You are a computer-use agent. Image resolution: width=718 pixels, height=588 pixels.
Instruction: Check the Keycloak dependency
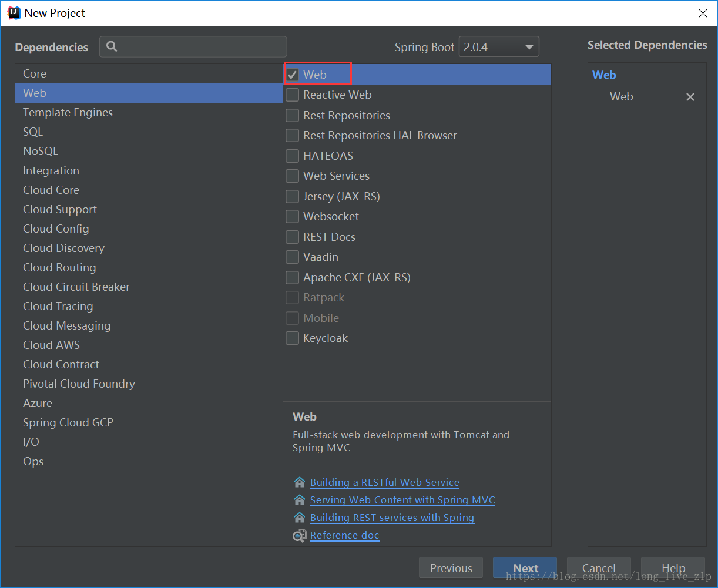[292, 338]
